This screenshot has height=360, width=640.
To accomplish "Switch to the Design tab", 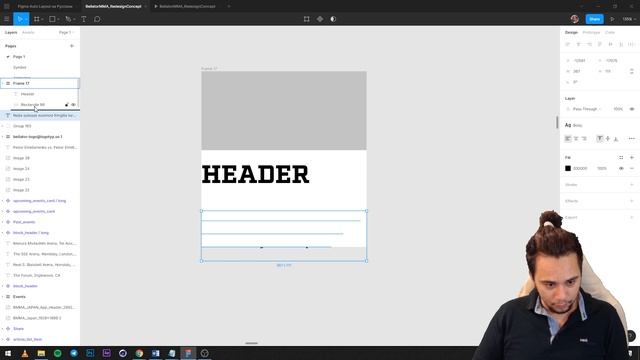I will coord(571,32).
